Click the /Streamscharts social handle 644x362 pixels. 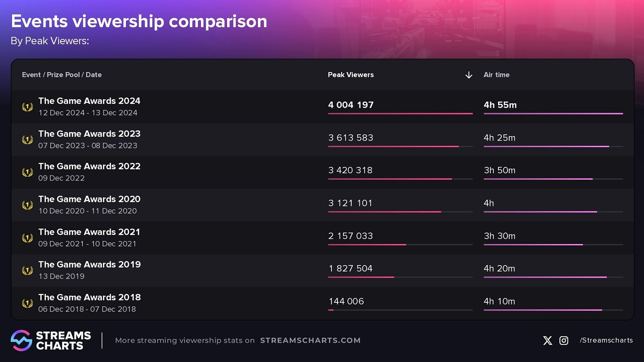pyautogui.click(x=606, y=340)
